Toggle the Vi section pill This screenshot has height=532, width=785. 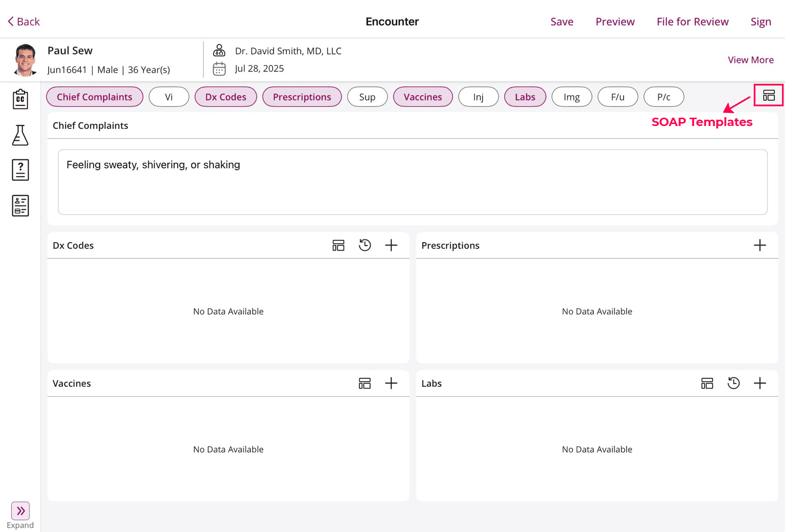coord(169,97)
